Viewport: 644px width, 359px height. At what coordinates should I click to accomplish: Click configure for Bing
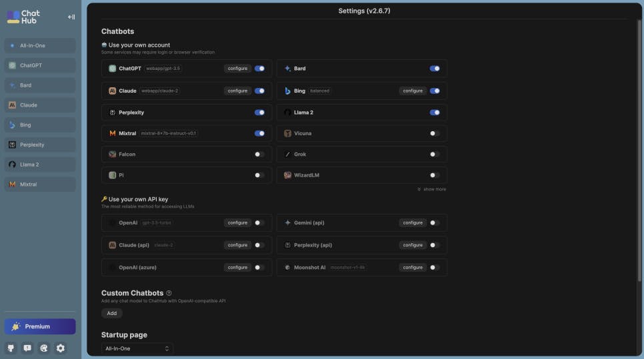tap(413, 91)
